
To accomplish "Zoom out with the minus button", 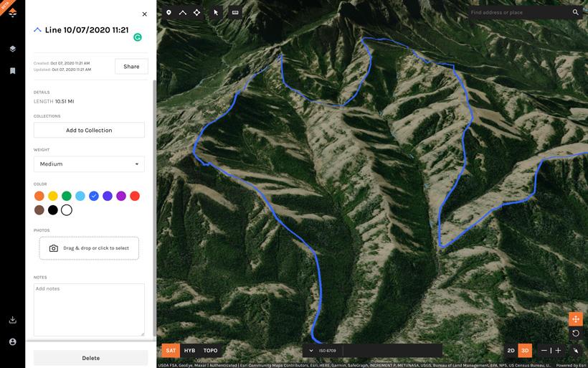I will [x=544, y=350].
